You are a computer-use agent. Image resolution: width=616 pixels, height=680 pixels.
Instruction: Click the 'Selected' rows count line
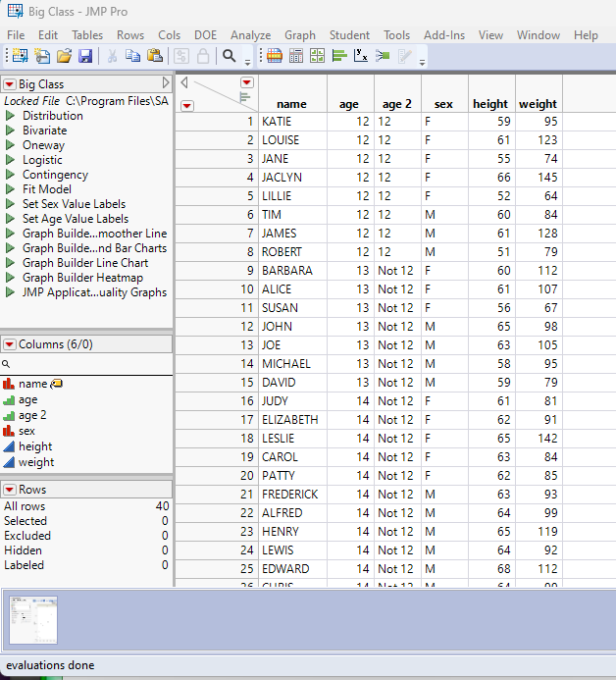(86, 521)
